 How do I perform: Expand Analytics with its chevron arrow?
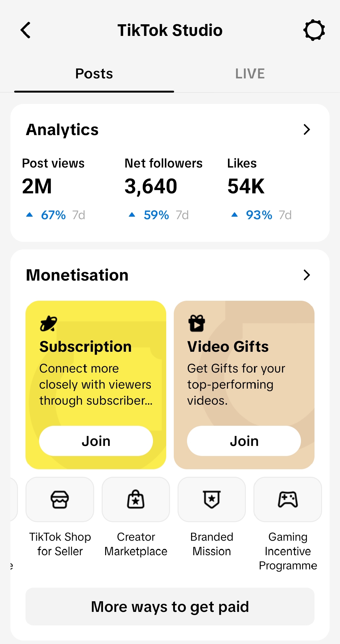click(307, 129)
